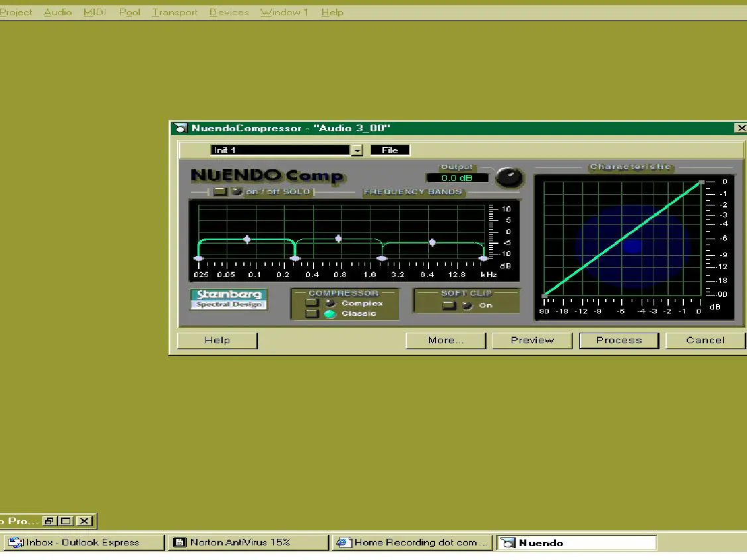747x560 pixels.
Task: Click the round LED beside on/off SOLO
Action: 237,192
